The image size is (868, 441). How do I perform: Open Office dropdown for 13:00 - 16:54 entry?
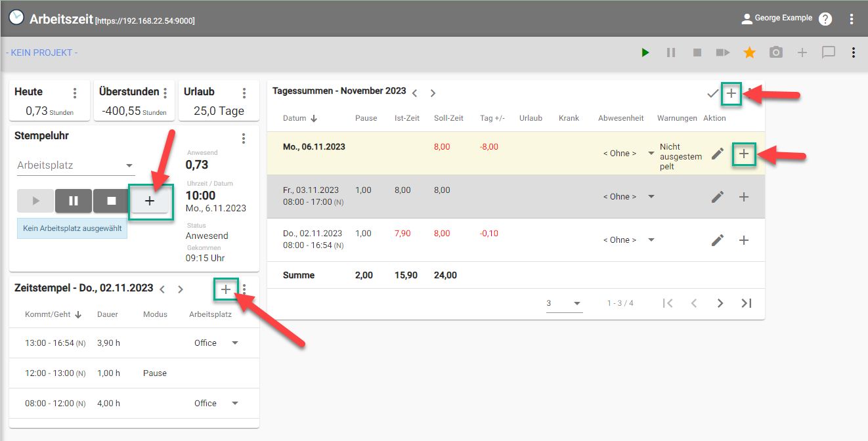point(234,343)
